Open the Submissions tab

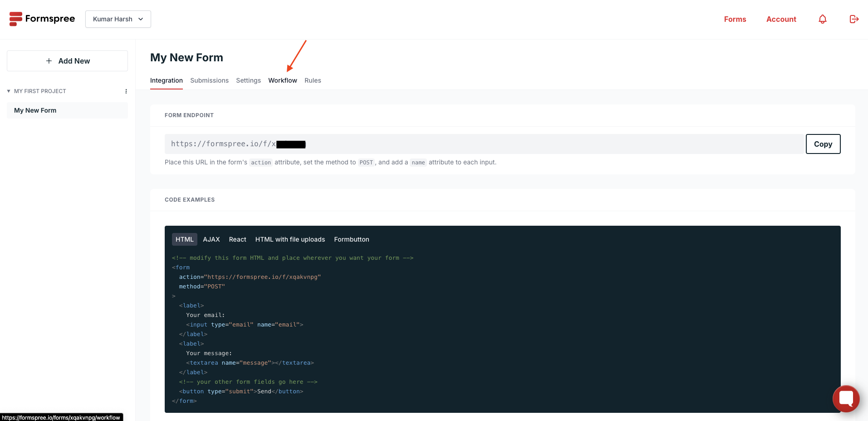click(x=209, y=80)
